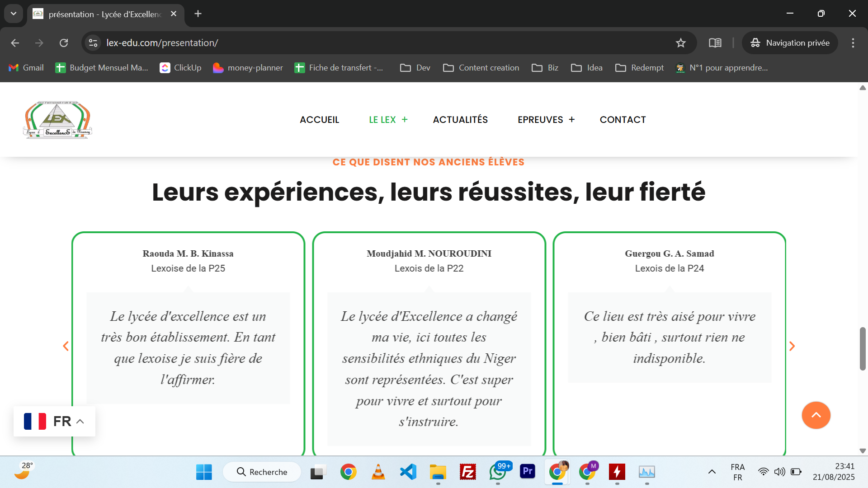
Task: Reload the page
Action: (x=64, y=43)
